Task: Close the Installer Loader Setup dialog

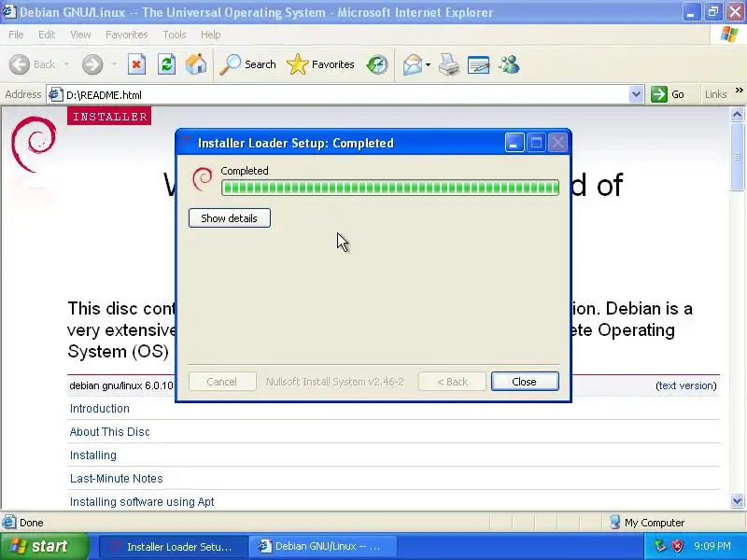Action: pos(525,382)
